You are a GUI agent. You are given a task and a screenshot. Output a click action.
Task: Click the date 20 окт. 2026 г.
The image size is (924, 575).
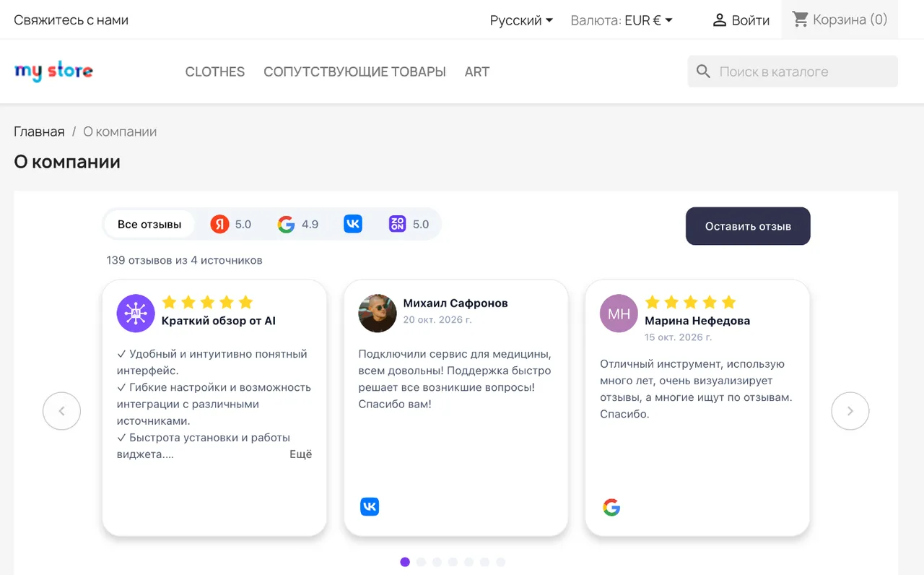[437, 319]
